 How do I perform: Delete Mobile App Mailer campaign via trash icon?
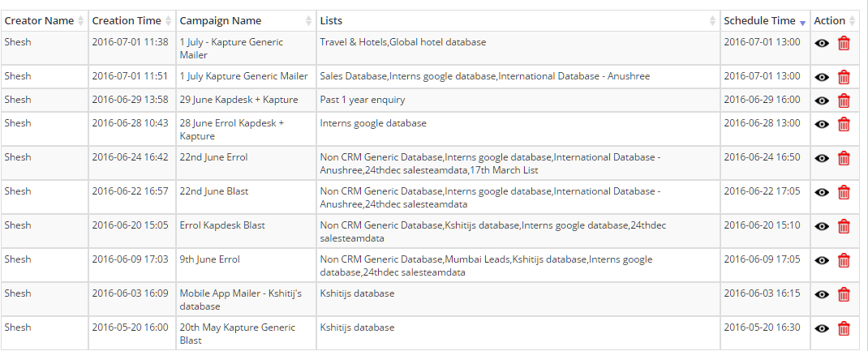point(844,294)
